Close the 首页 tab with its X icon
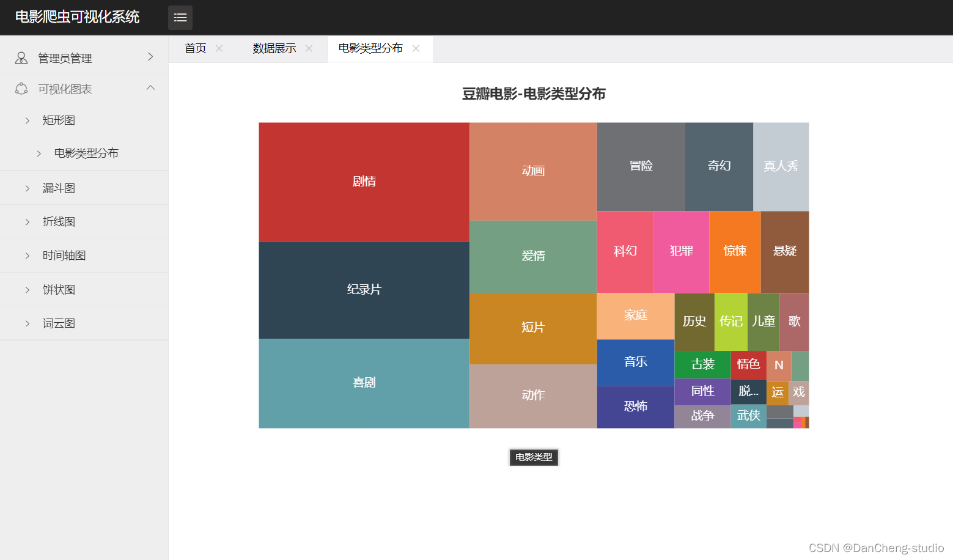 click(219, 48)
